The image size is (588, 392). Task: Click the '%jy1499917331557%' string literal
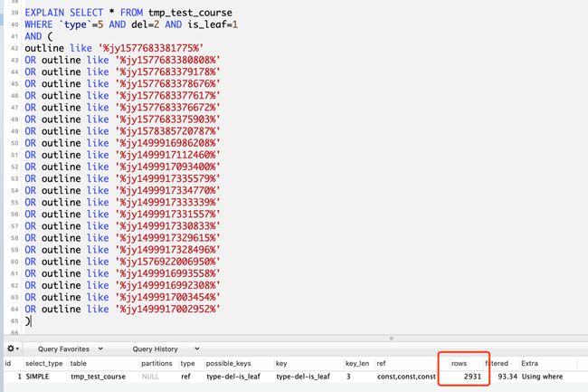(x=167, y=215)
